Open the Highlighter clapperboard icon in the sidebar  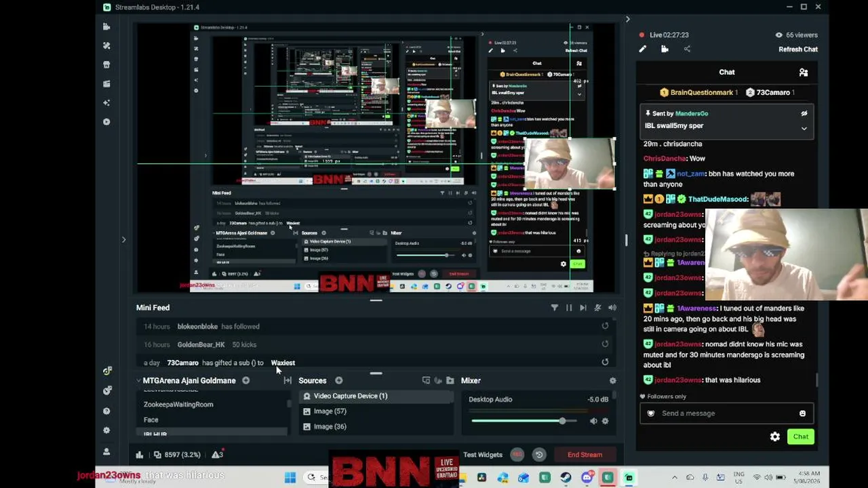106,83
